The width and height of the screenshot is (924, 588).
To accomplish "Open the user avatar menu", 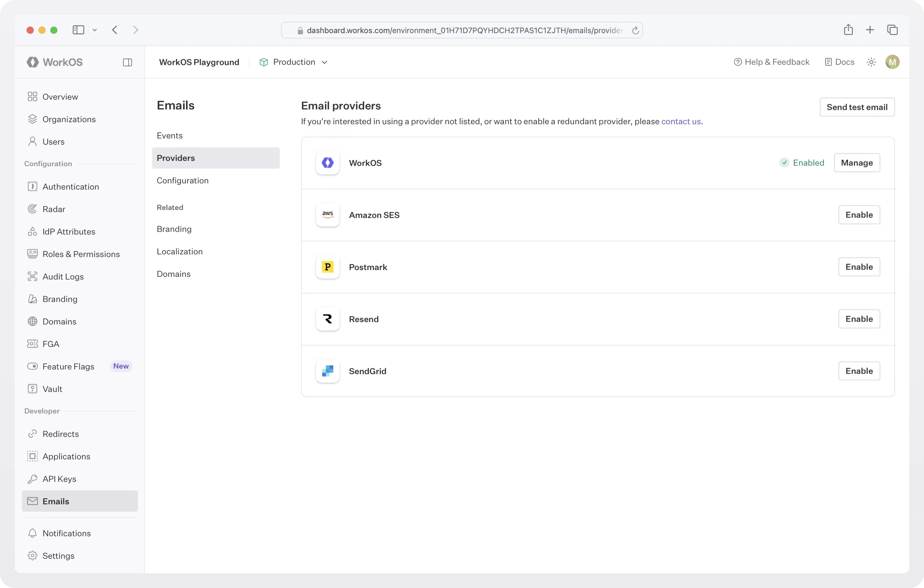I will tap(892, 62).
